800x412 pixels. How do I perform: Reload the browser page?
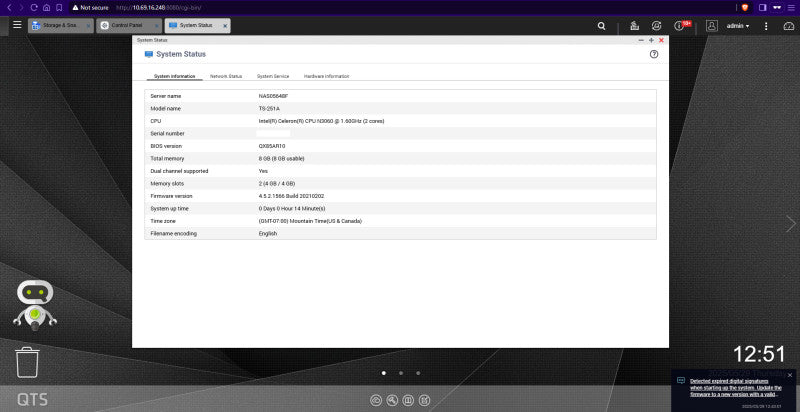point(34,8)
